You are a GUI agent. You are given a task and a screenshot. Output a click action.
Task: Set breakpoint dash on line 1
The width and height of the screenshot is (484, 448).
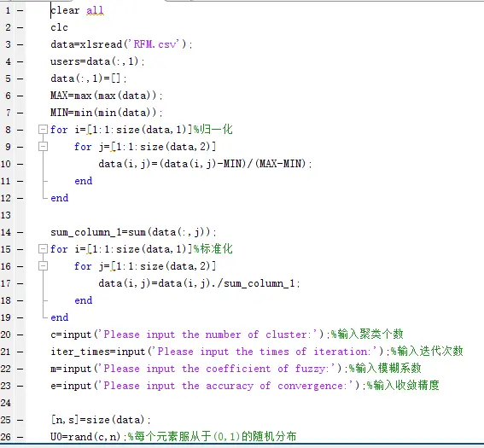pos(20,11)
